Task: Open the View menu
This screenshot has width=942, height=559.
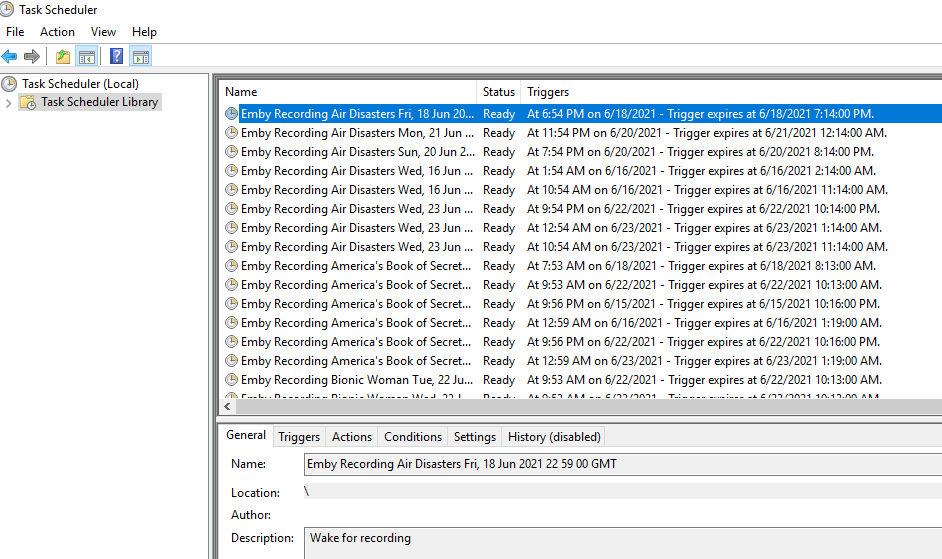Action: (103, 32)
